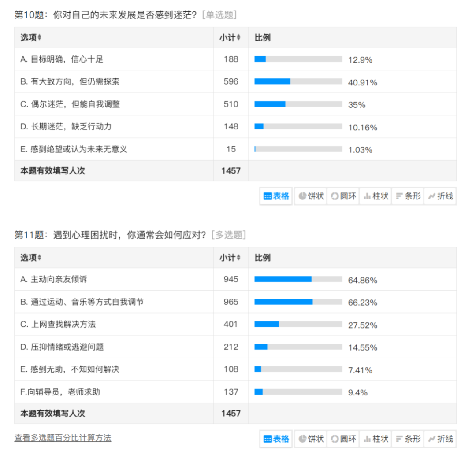Show Question 11 as horizontal bar chart (条形)
This screenshot has width=476, height=458.
408,439
